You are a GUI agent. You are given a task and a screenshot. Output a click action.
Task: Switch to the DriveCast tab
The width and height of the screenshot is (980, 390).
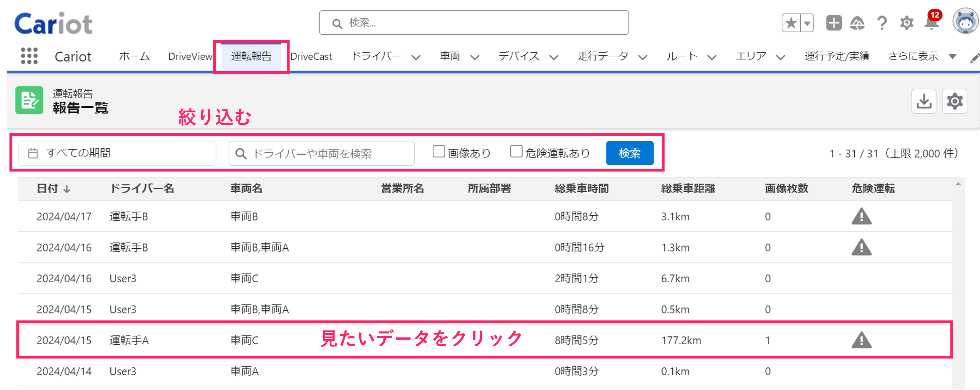pos(311,56)
